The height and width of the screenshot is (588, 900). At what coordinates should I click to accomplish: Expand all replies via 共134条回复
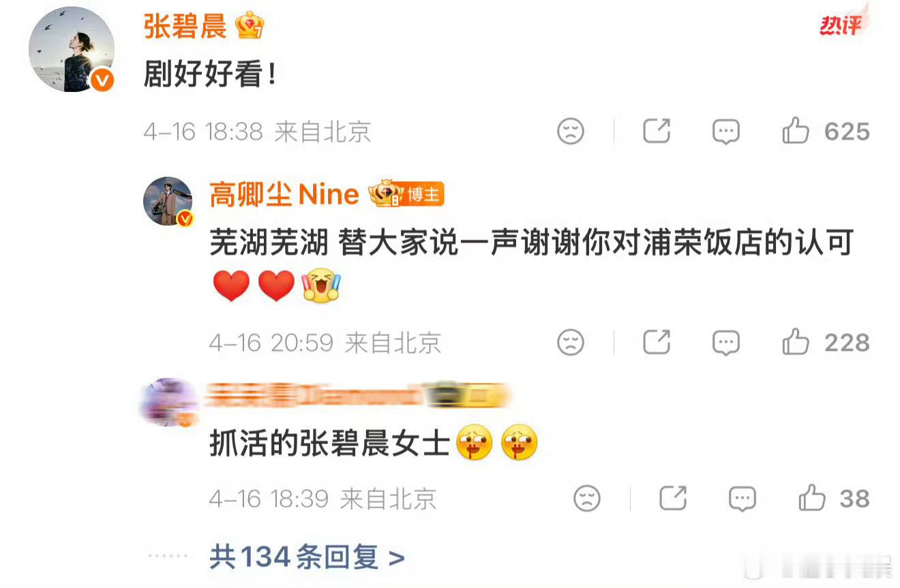click(307, 558)
